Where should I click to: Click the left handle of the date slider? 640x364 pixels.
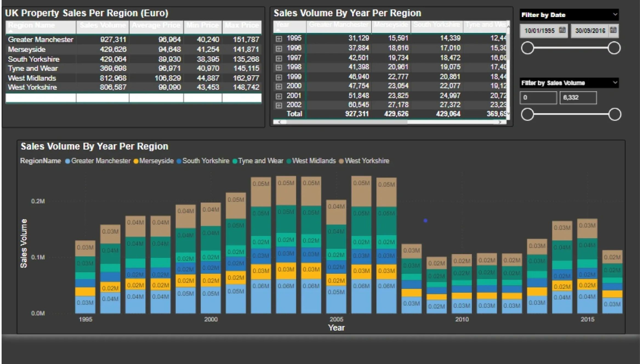click(x=527, y=48)
